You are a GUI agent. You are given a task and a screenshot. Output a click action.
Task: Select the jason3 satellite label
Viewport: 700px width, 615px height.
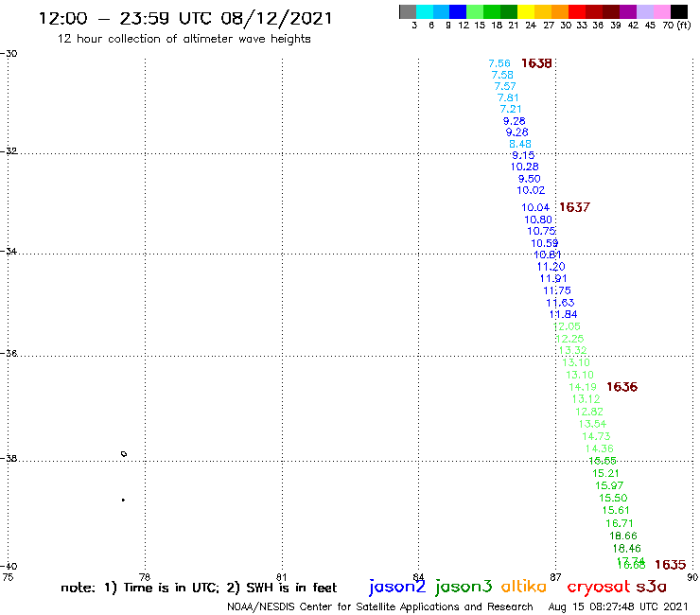(x=464, y=587)
